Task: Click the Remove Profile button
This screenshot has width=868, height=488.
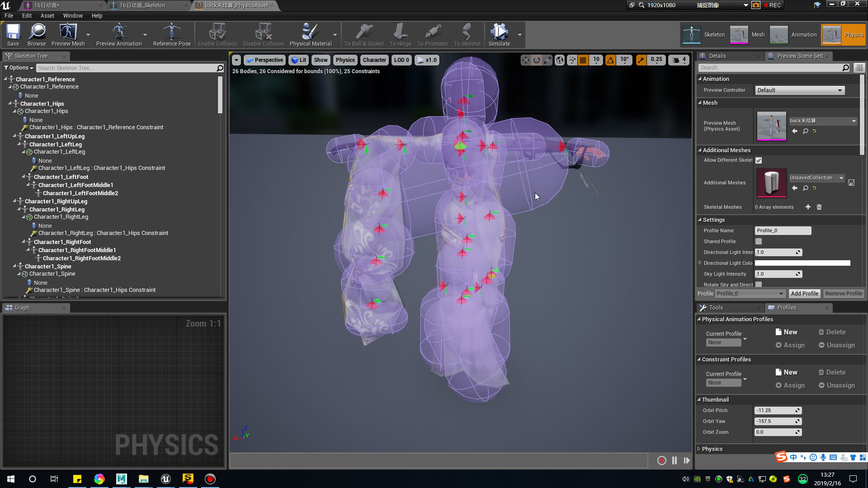Action: pos(843,294)
